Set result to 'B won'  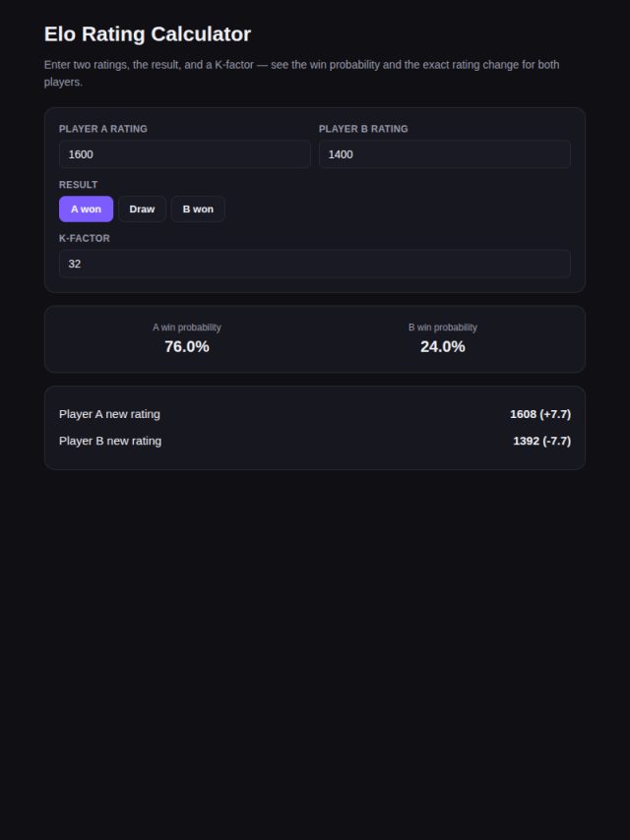point(198,209)
